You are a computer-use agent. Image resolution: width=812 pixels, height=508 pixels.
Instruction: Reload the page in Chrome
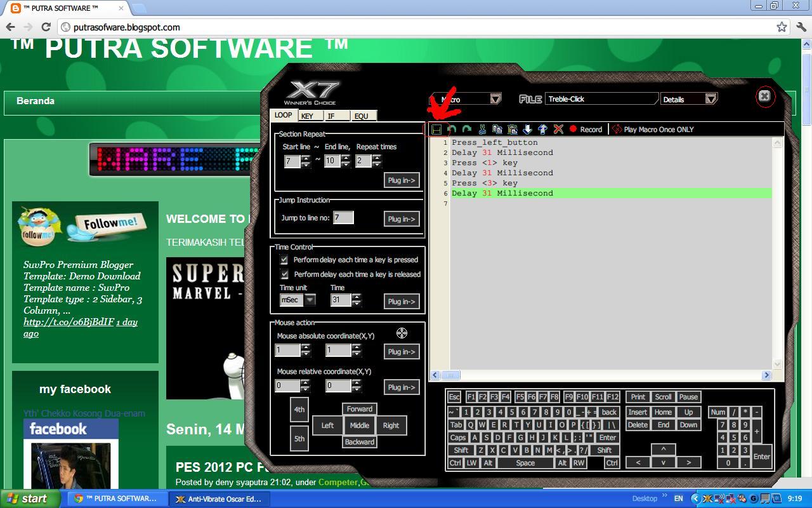coord(46,27)
